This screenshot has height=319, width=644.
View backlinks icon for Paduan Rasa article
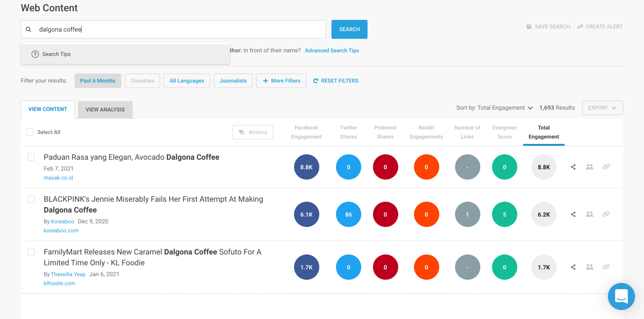(x=606, y=167)
